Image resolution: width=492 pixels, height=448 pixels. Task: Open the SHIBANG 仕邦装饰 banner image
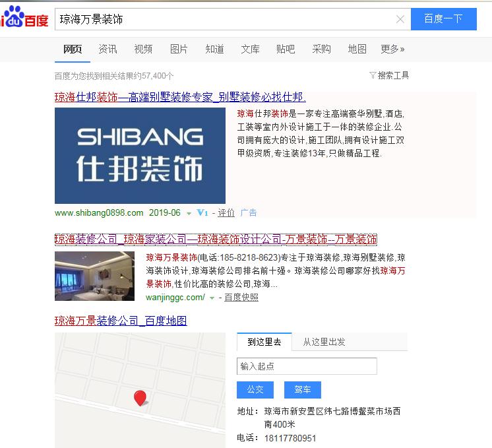[140, 156]
